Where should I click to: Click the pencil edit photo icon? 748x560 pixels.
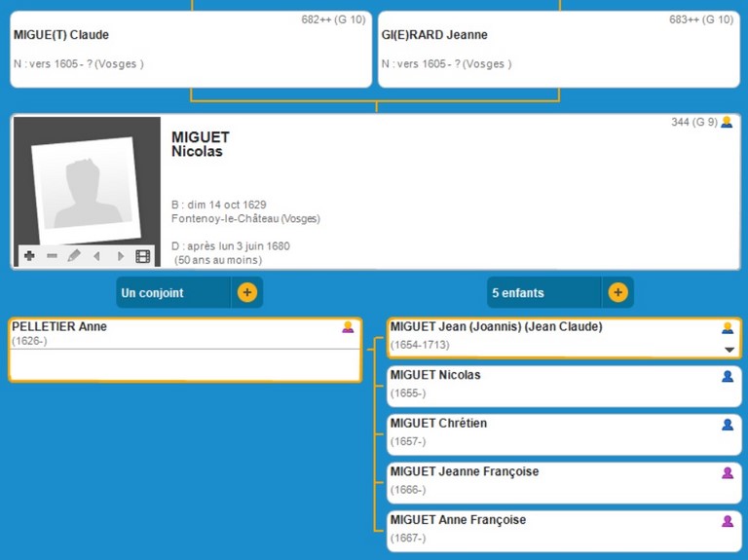coord(74,256)
